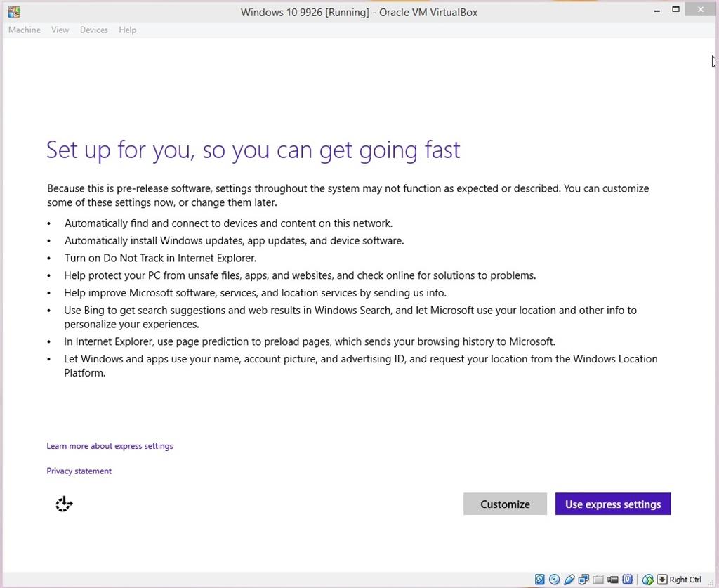719x588 pixels.
Task: Click the network adapters status icon
Action: pos(583,580)
